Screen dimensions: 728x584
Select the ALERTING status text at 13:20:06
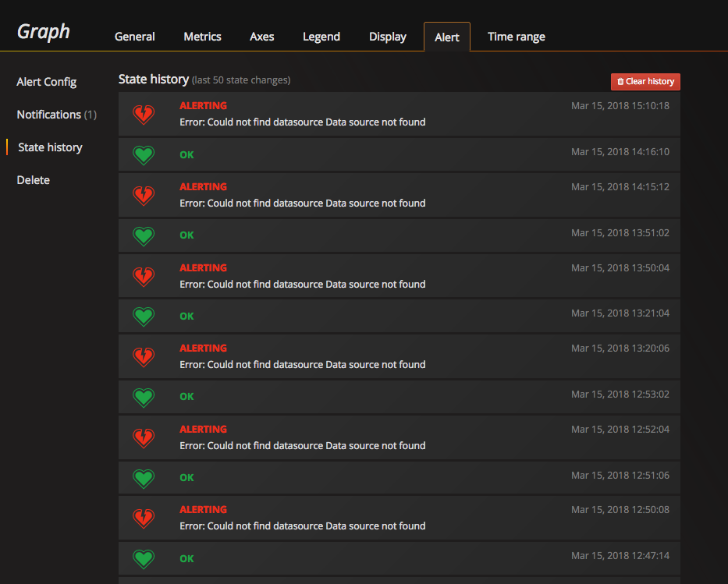click(203, 348)
